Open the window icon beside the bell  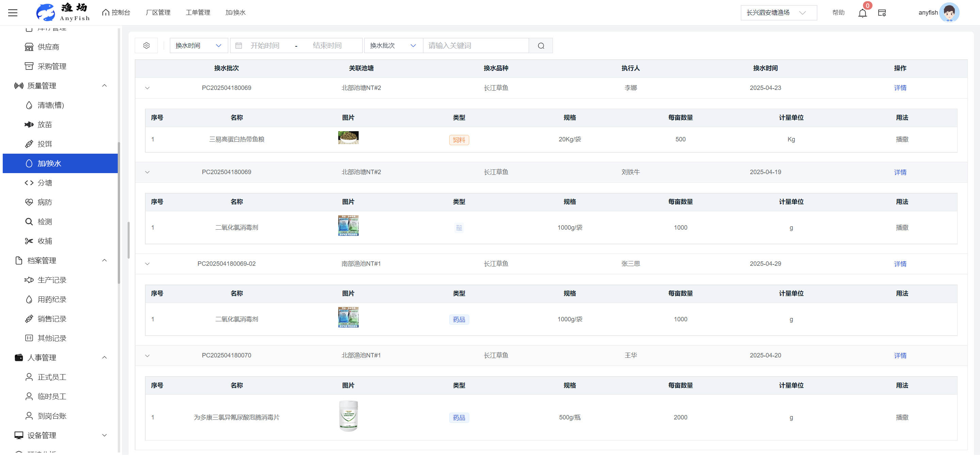(882, 13)
